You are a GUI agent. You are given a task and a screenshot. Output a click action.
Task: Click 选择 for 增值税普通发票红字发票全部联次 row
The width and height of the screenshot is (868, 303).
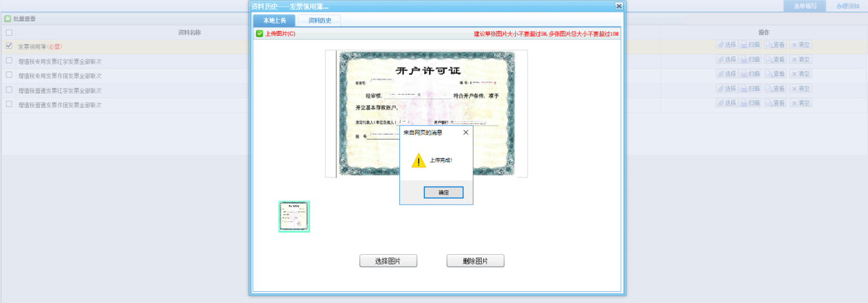(x=727, y=89)
